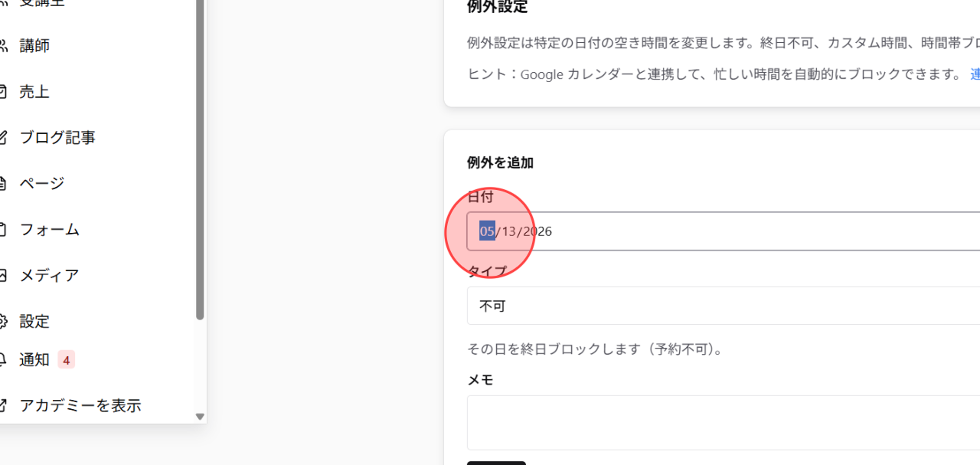980x465 pixels.
Task: Click the 日付 field label
Action: point(480,197)
